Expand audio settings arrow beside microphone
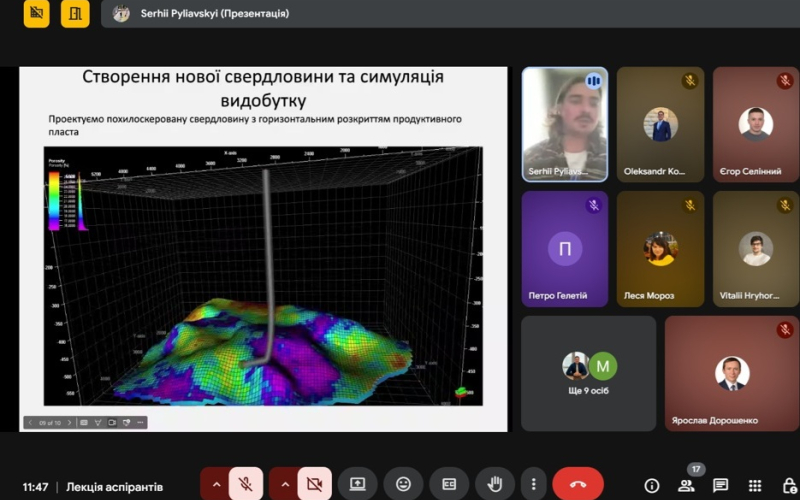800x500 pixels. pos(215,484)
